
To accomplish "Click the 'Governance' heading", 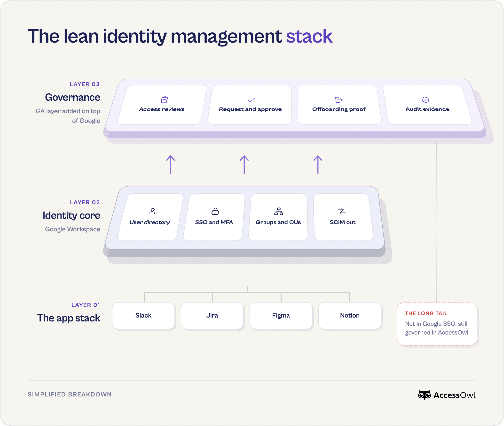I will 73,97.
